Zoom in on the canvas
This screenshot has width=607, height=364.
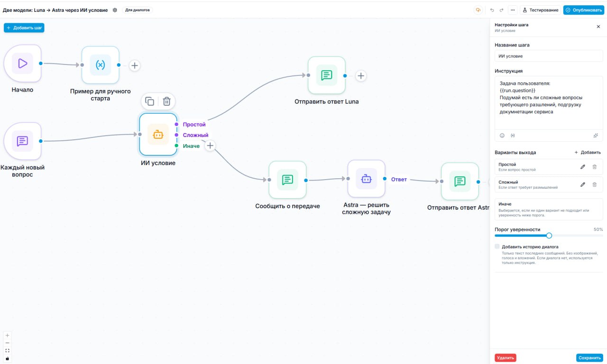(7, 335)
